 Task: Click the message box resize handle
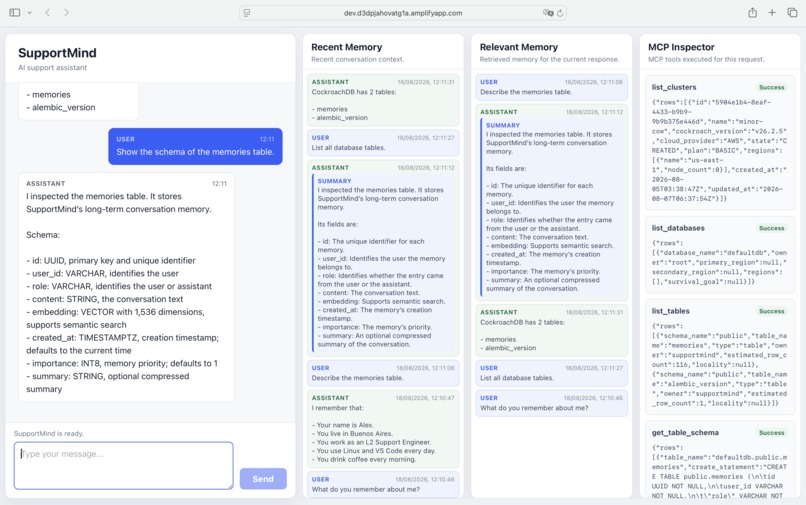[230, 486]
